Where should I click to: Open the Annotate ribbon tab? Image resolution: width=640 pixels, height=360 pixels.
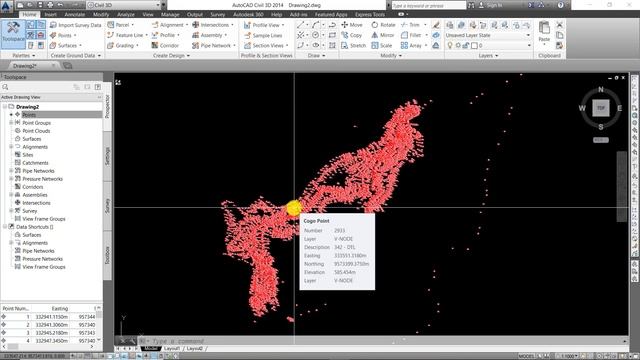pyautogui.click(x=75, y=14)
